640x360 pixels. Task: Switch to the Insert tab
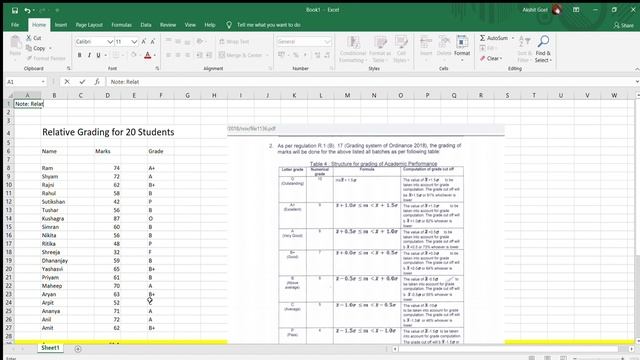coord(61,25)
